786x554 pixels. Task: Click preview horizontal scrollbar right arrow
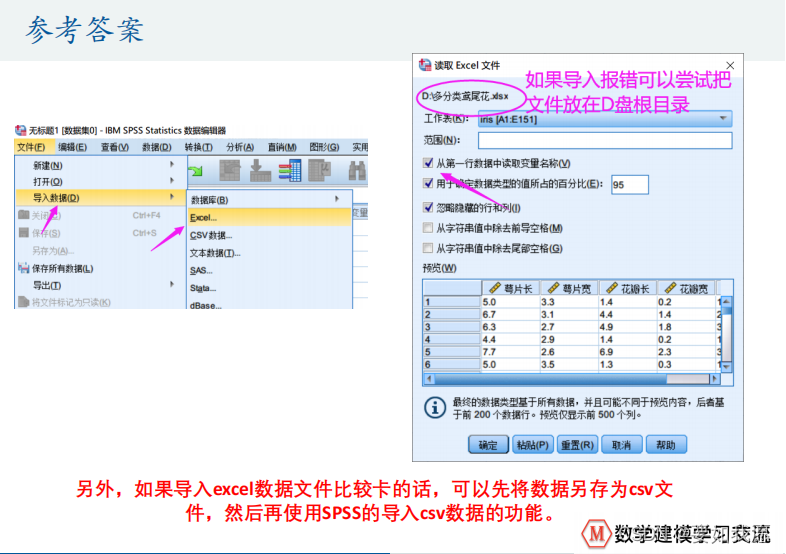[x=715, y=379]
